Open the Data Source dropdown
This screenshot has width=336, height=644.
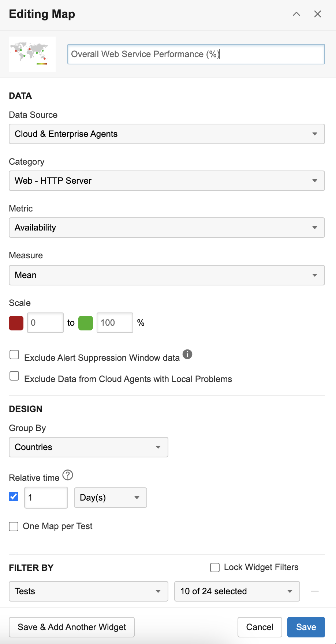pos(167,134)
